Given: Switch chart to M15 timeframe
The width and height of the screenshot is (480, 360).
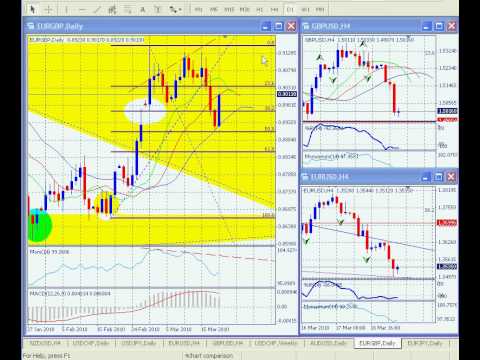Looking at the screenshot, I should click(x=229, y=9).
